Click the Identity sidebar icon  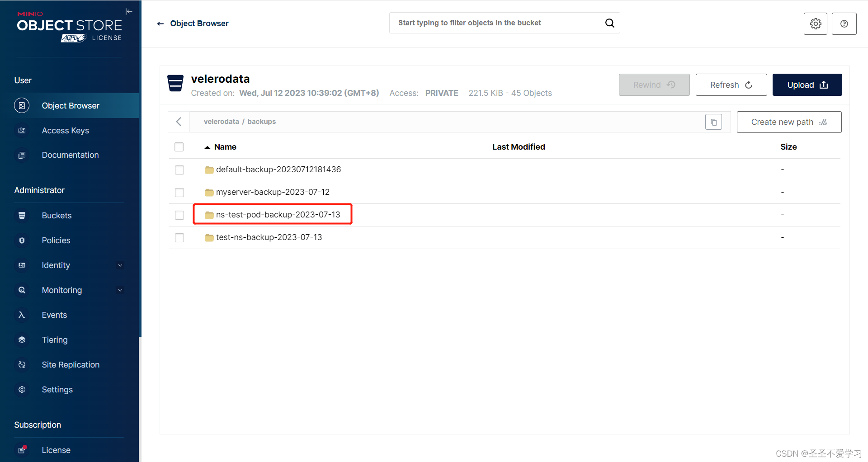[x=22, y=265]
